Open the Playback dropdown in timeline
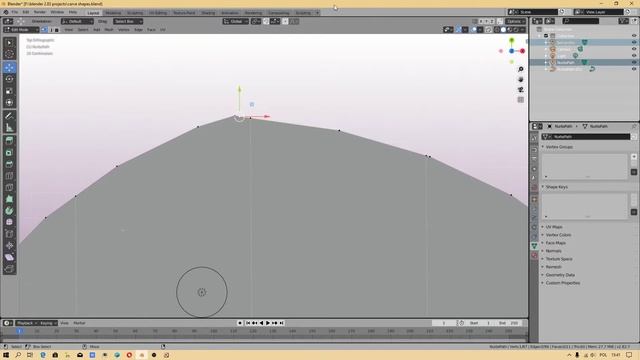Screen dimensions: 640x360 point(26,323)
